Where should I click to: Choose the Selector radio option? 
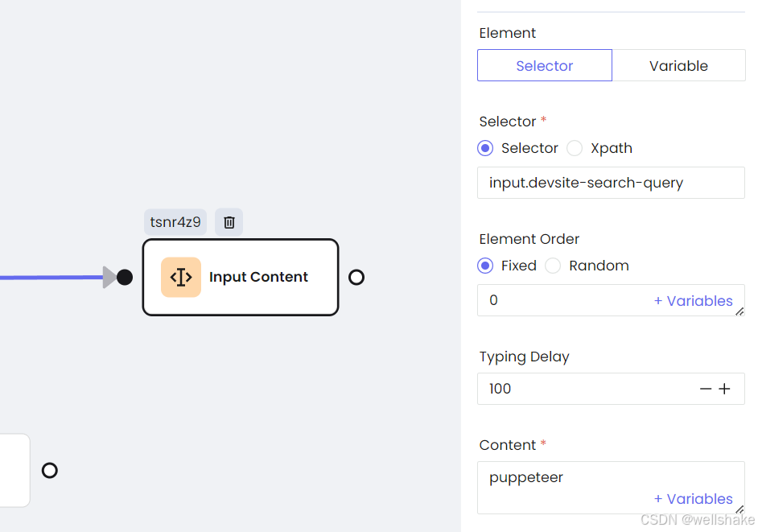485,148
